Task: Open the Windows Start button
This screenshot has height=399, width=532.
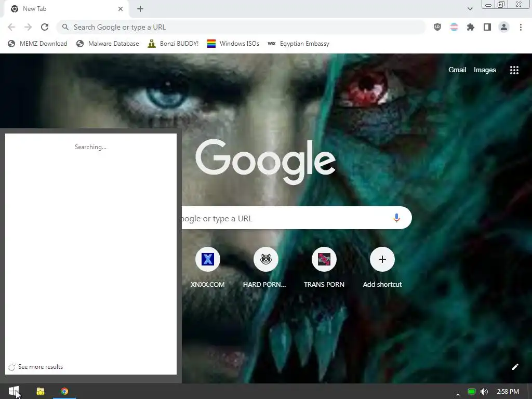Action: pyautogui.click(x=14, y=391)
